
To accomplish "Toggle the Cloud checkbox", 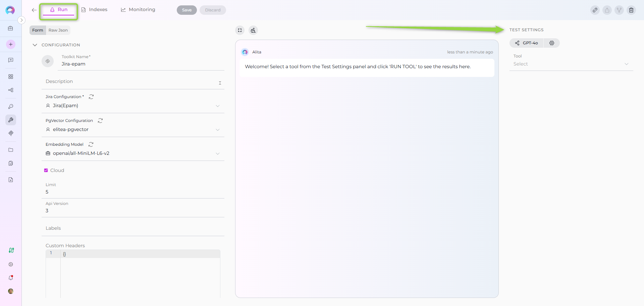I will [x=46, y=170].
